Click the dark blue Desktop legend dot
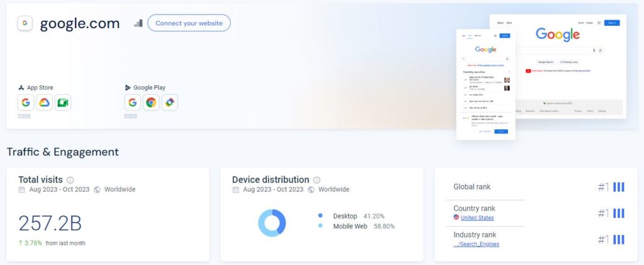Image resolution: width=644 pixels, height=265 pixels. click(x=320, y=215)
